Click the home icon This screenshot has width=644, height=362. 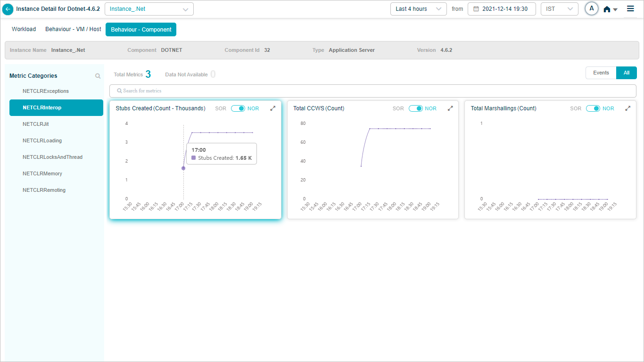click(607, 9)
